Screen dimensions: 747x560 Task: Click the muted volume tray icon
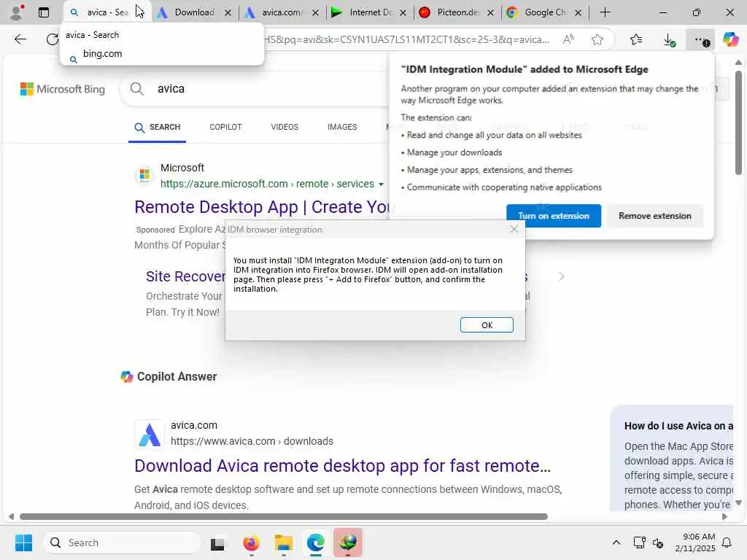[658, 542]
